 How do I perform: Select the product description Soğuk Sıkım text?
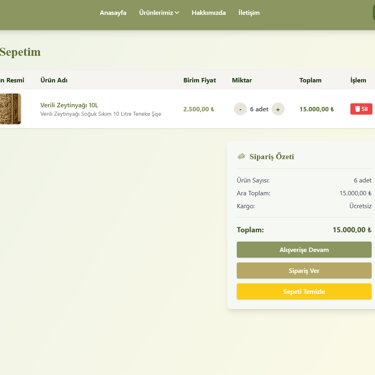click(x=101, y=114)
